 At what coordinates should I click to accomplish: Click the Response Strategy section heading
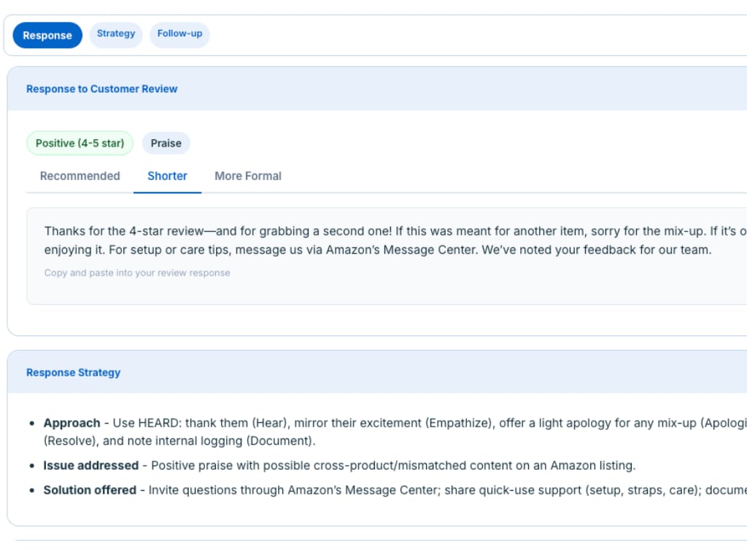[x=73, y=373]
